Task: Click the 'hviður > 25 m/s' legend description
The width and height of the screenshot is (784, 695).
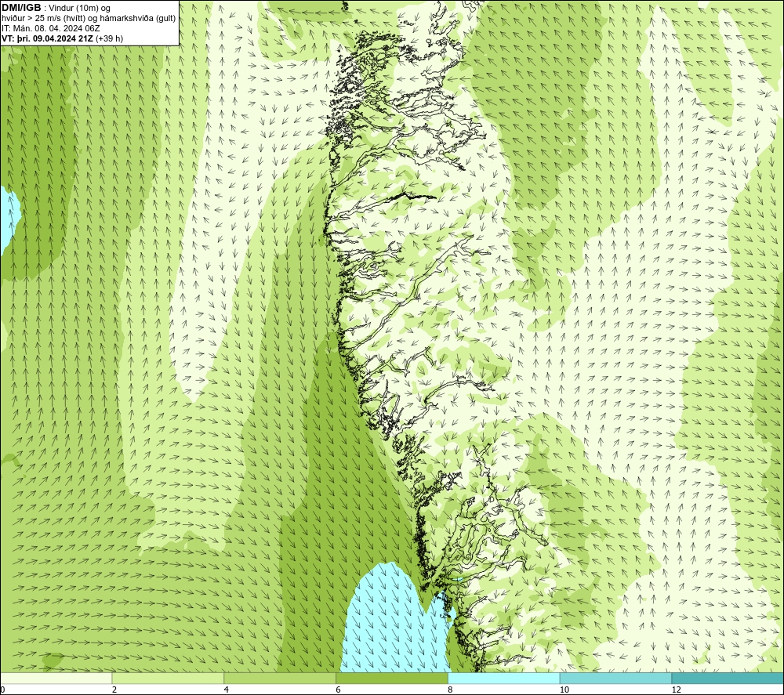Action: point(89,19)
